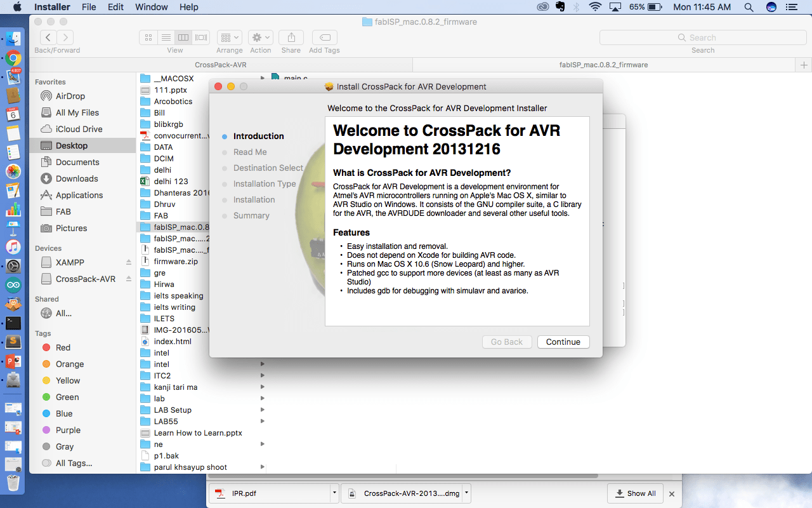This screenshot has width=812, height=508.
Task: Expand the parul khsayup shoot folder
Action: pyautogui.click(x=262, y=467)
